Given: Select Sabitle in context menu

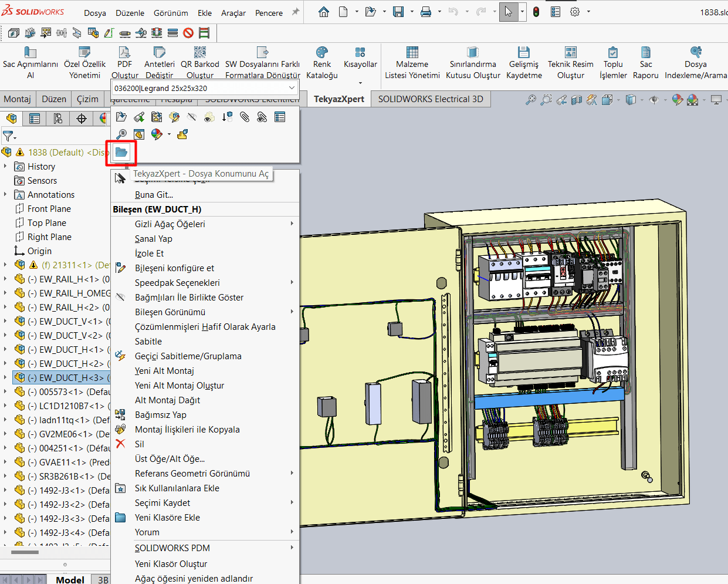Looking at the screenshot, I should coord(148,342).
